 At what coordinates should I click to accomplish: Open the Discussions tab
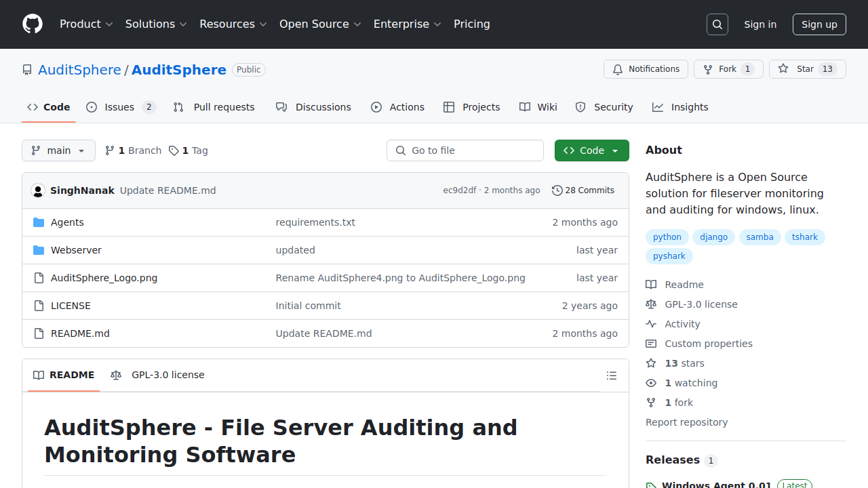coord(313,107)
